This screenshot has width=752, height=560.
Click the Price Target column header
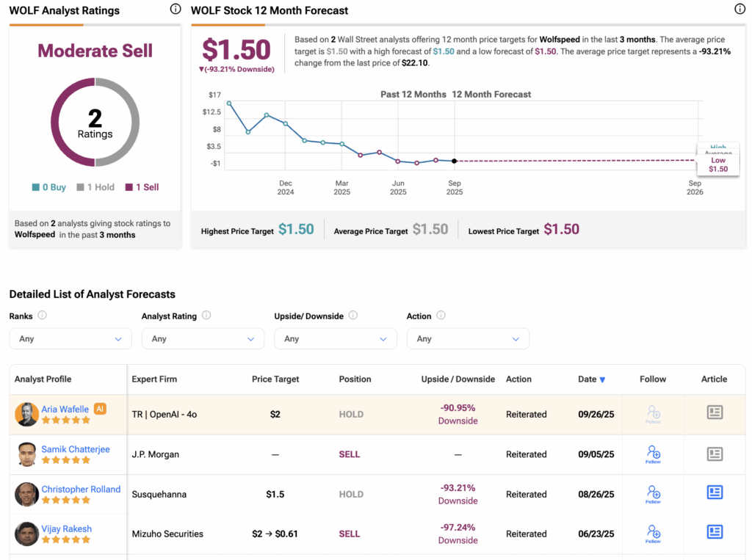[275, 379]
